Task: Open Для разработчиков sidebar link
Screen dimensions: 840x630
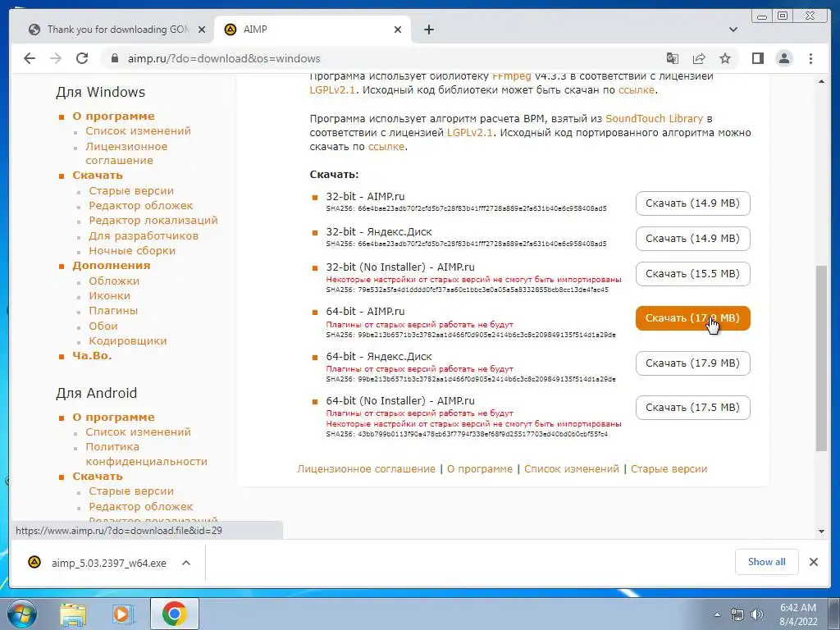Action: 144,235
